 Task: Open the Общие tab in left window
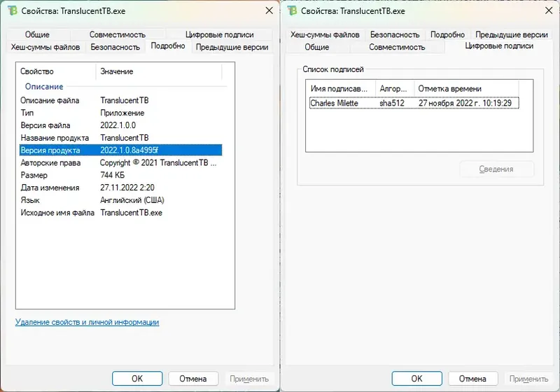point(37,35)
